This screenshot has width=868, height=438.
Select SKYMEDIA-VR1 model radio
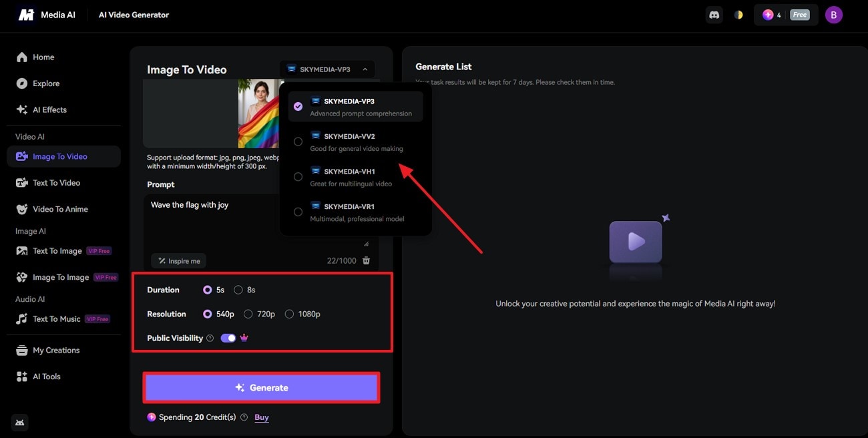(x=298, y=212)
